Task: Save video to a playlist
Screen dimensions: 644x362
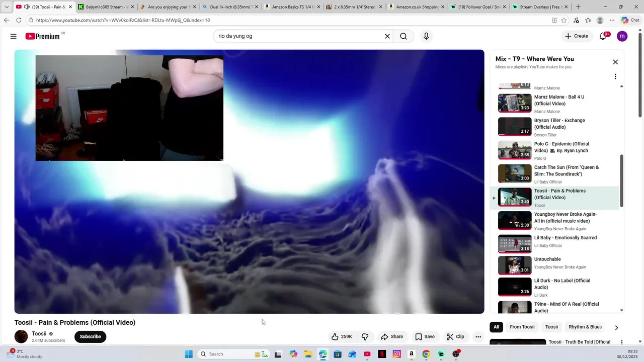Action: coord(425,337)
